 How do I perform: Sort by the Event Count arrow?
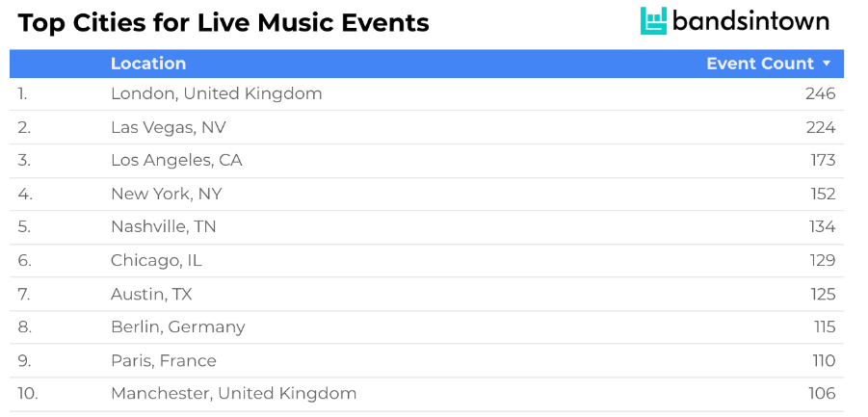(x=827, y=64)
